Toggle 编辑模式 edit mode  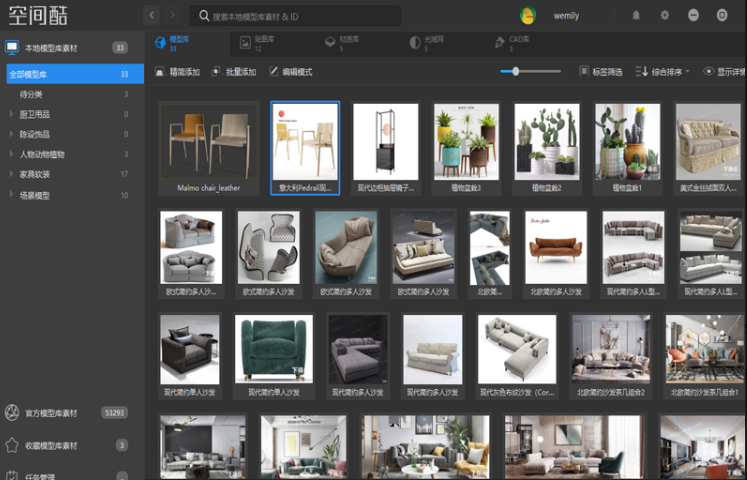[290, 72]
